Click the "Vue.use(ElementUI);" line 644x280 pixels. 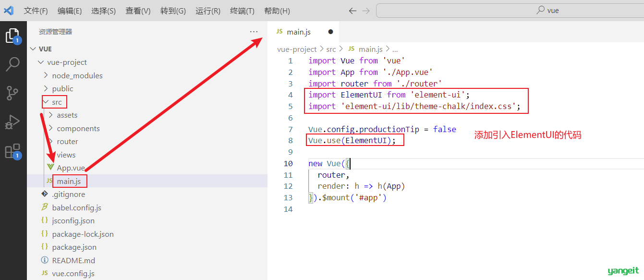click(352, 140)
